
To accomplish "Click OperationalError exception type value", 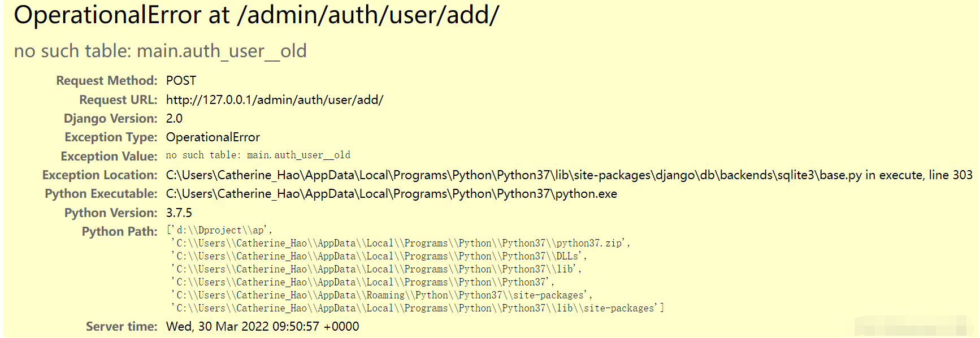I will click(x=213, y=137).
